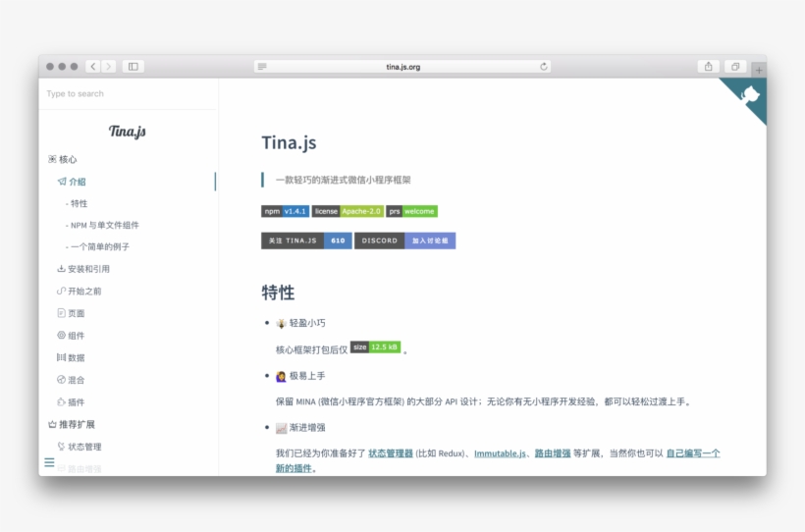Screen dimensions: 805x532
Task: Go forward using the browser forward arrow
Action: [108, 66]
